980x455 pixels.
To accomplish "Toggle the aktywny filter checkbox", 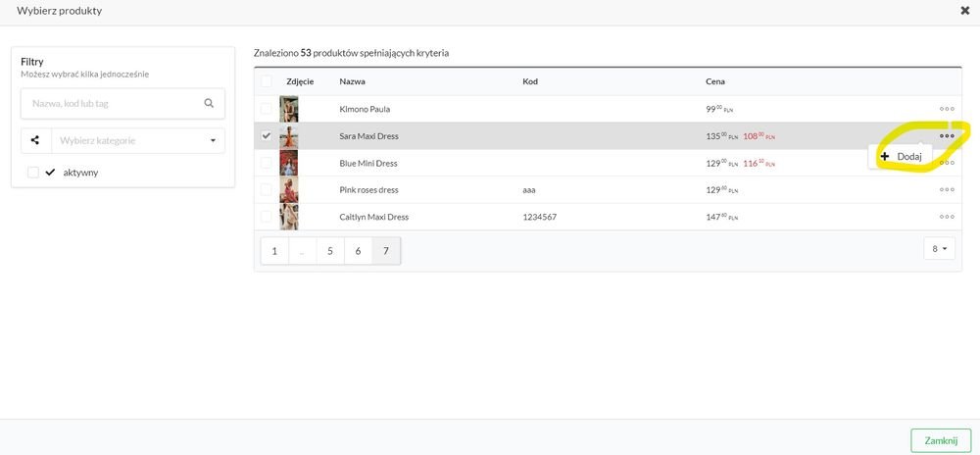I will (x=33, y=173).
